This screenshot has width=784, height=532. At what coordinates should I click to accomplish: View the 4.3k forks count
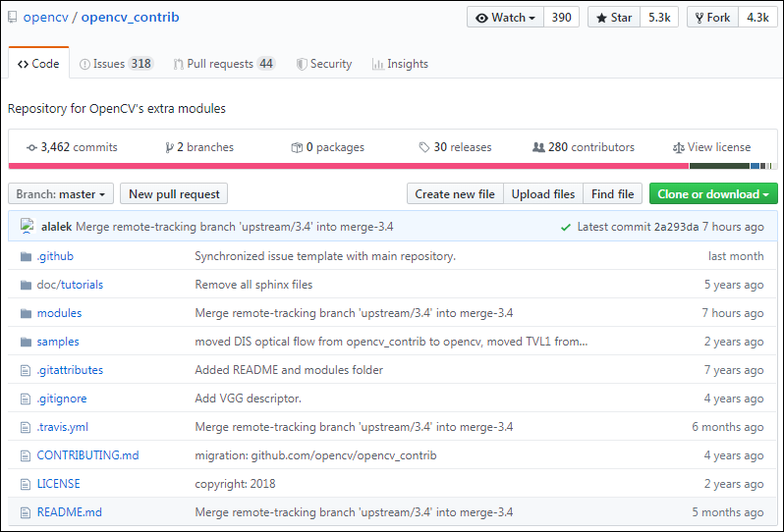click(x=758, y=18)
